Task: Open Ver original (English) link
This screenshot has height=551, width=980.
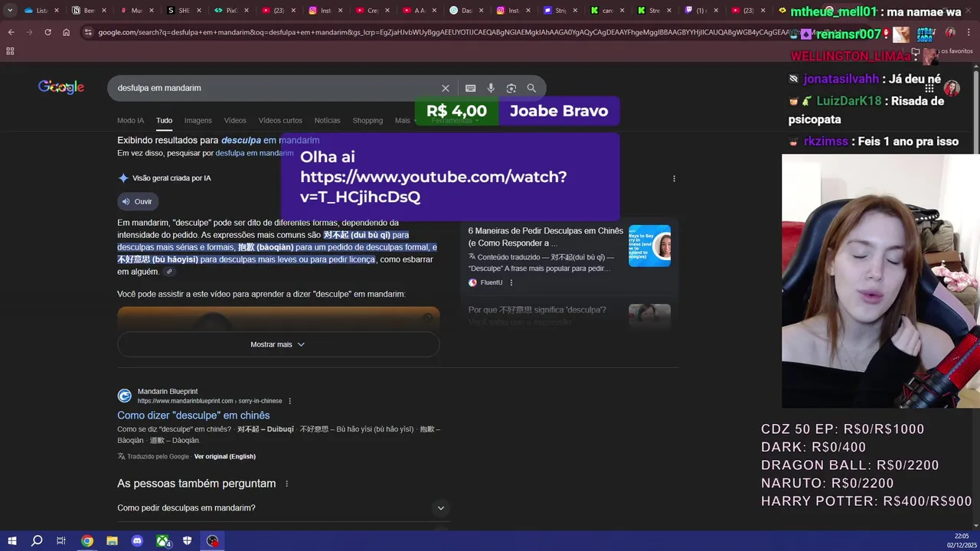Action: pos(224,457)
